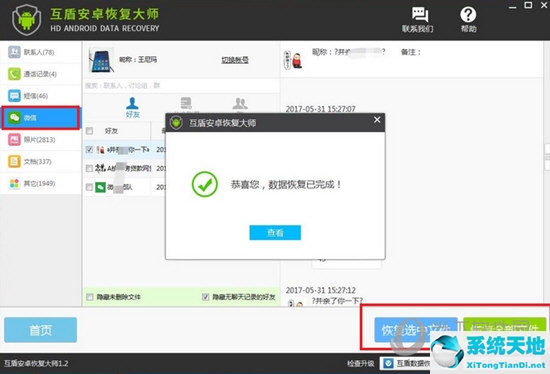This screenshot has width=550, height=374.
Task: Enable 隐藏未删除文件 checkbox
Action: [90, 297]
